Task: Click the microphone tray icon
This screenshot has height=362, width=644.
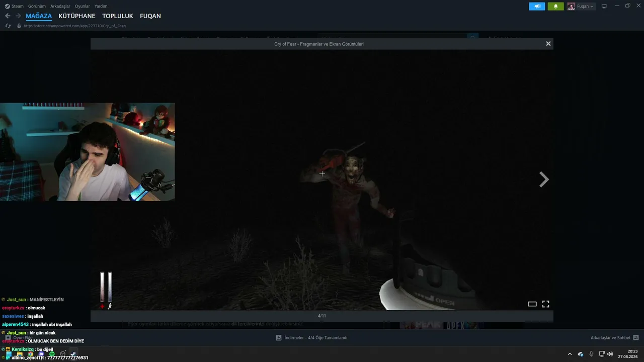Action: pos(591,354)
